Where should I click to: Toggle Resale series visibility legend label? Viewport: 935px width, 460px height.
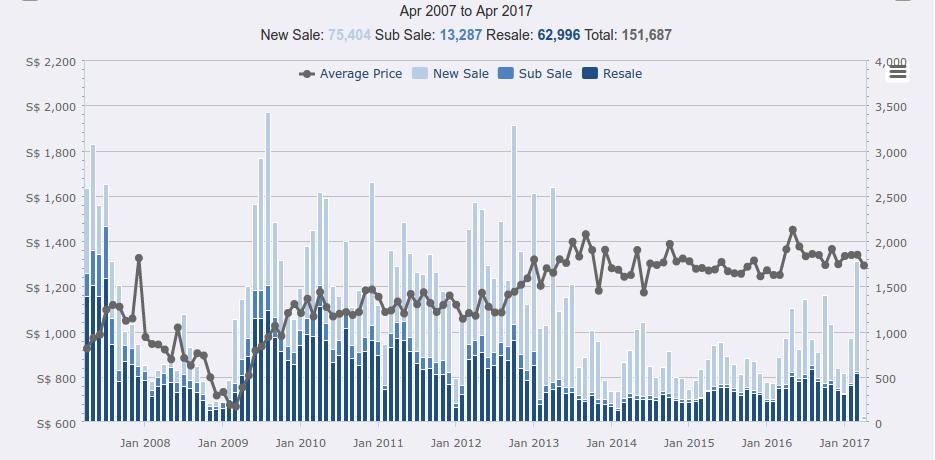(x=622, y=73)
